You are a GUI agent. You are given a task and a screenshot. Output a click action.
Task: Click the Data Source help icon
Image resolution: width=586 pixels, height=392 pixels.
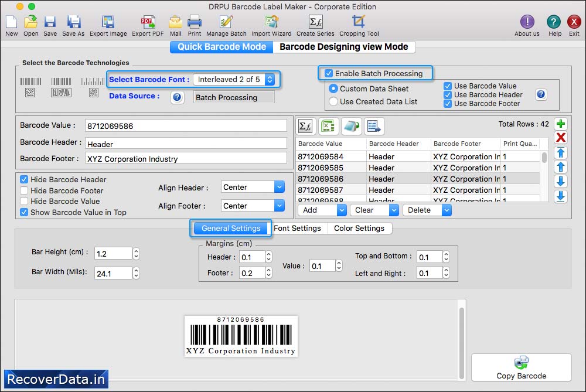[177, 97]
